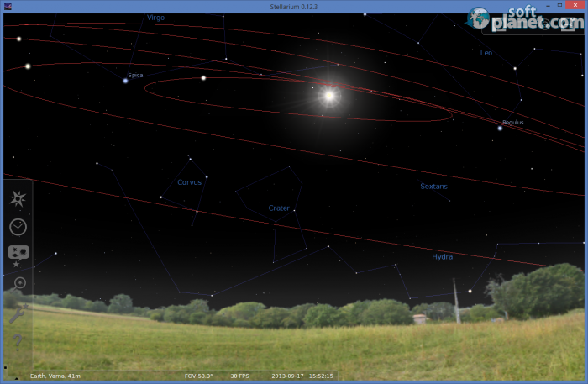Open the Configuration wrench icon

(18, 313)
